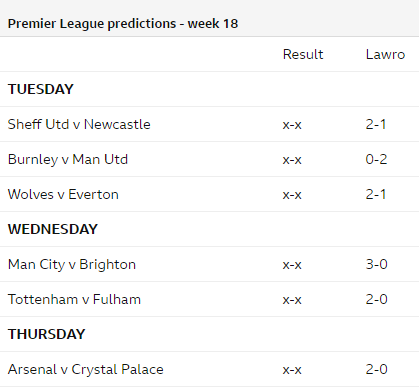Image resolution: width=419 pixels, height=387 pixels.
Task: Click Lawro's 0-2 prediction for Burnley match
Action: (376, 159)
